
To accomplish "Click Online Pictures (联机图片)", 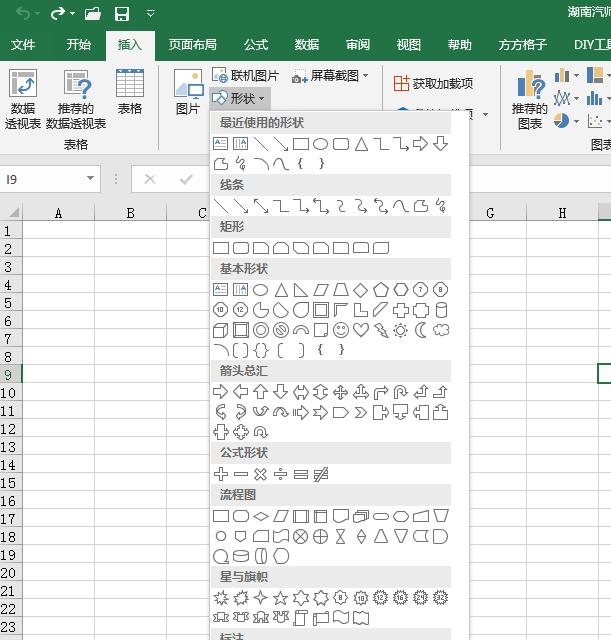I will pos(245,76).
